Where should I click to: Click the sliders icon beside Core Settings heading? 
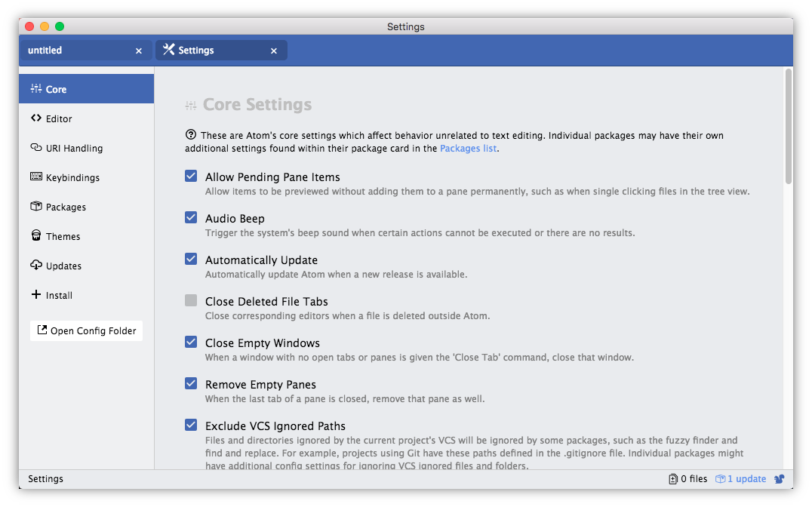pos(191,105)
